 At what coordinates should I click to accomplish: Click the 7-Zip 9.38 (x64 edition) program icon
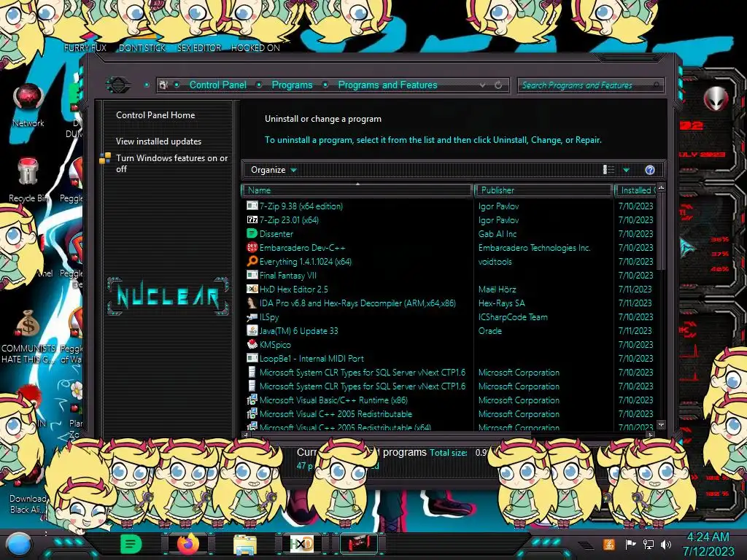(x=252, y=206)
